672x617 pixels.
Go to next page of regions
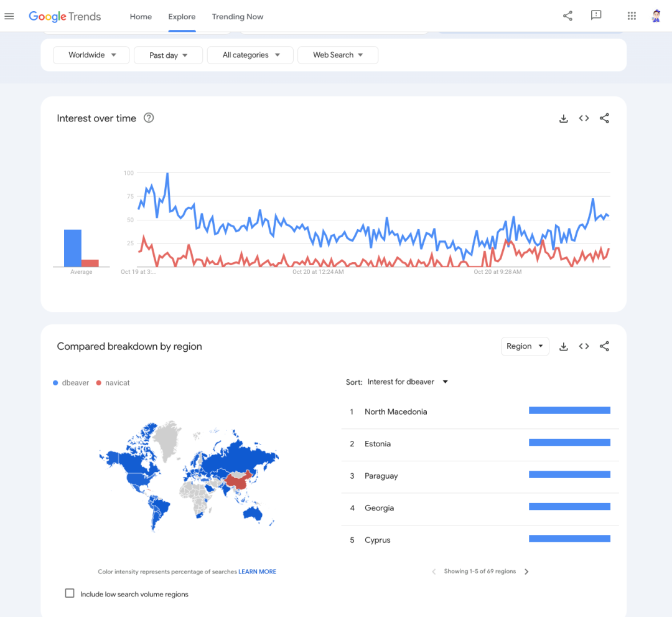(527, 572)
